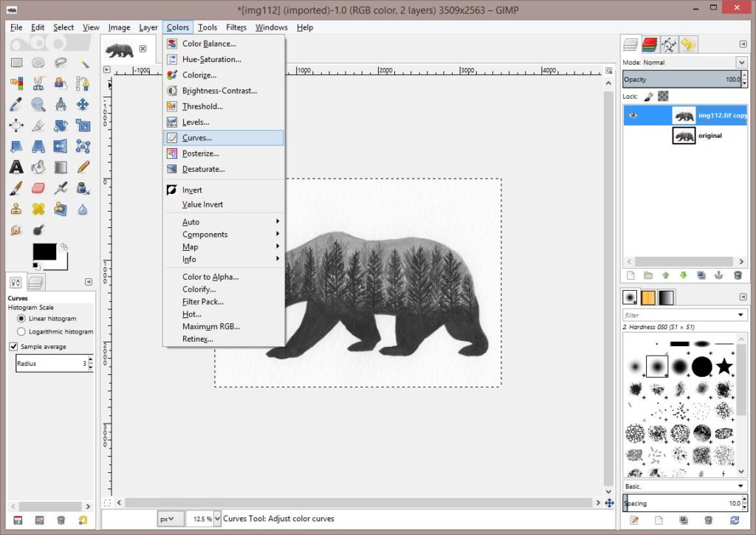This screenshot has height=535, width=756.
Task: Toggle the lock pixels brush icon
Action: click(648, 97)
